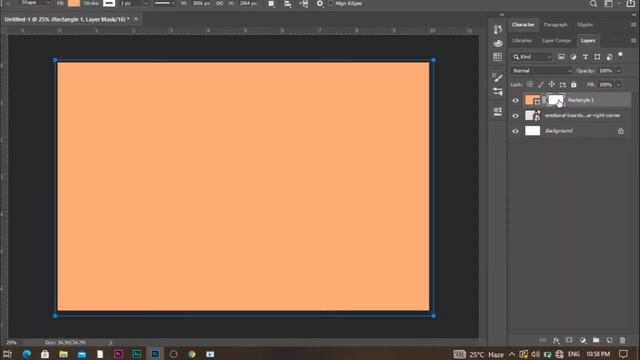Hide the Background layer
The width and height of the screenshot is (640, 360).
pos(516,131)
